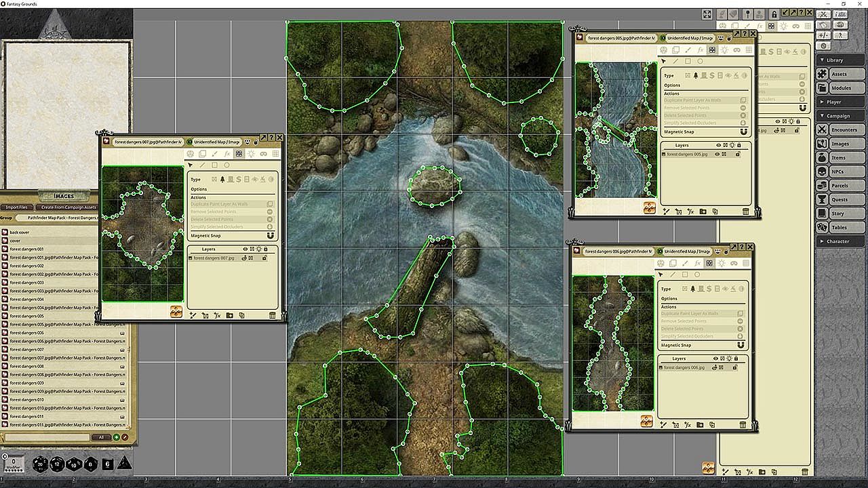This screenshot has height=488, width=868.
Task: Activate Magnetic Snap in forest dangers 005 window
Action: [x=745, y=131]
